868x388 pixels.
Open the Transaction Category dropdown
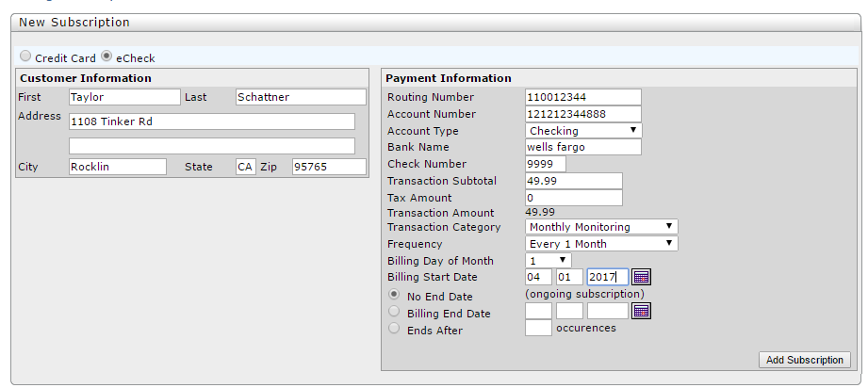(x=601, y=227)
